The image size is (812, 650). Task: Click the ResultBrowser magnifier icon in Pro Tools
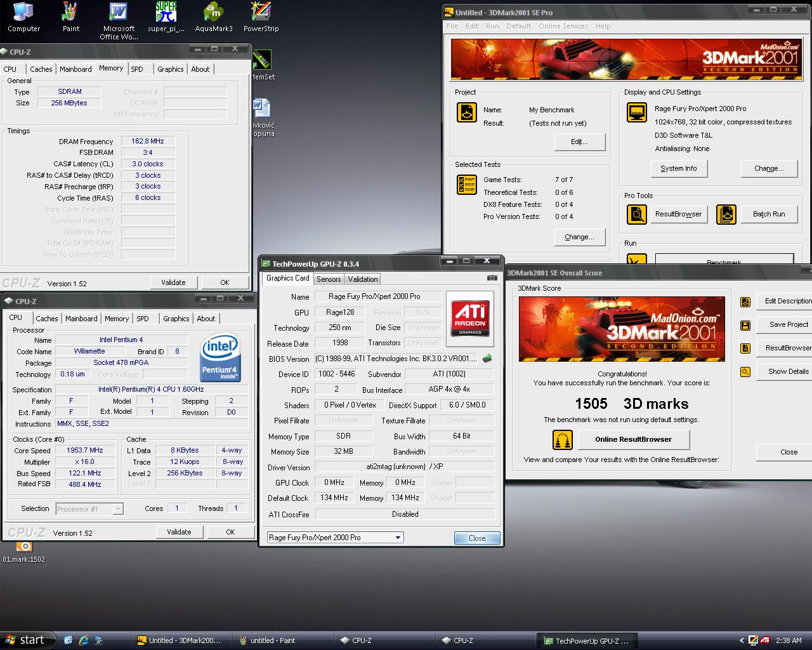[636, 215]
